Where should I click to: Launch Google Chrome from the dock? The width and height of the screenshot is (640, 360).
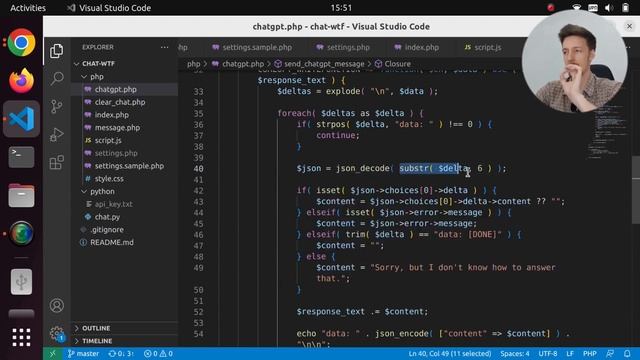tap(21, 42)
